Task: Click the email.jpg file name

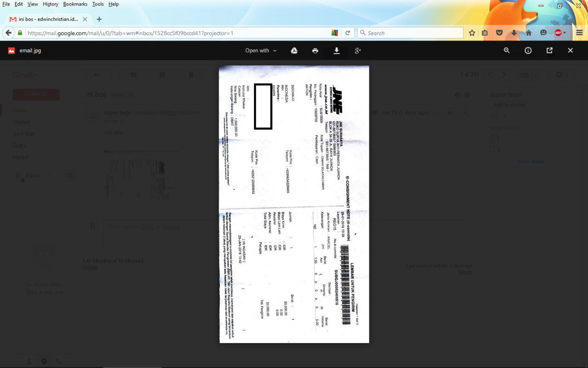Action: pyautogui.click(x=30, y=51)
